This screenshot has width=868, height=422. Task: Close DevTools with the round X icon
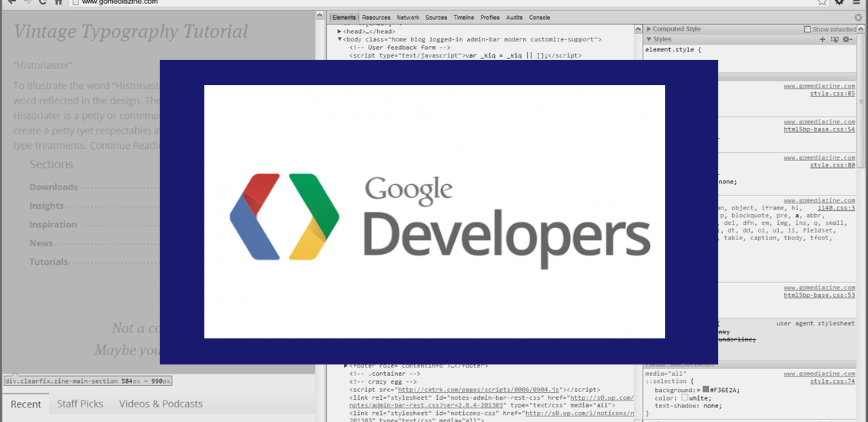859,18
